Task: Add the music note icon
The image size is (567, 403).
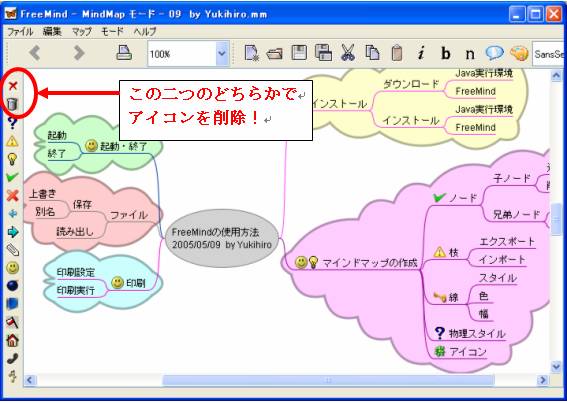Action: point(13,376)
